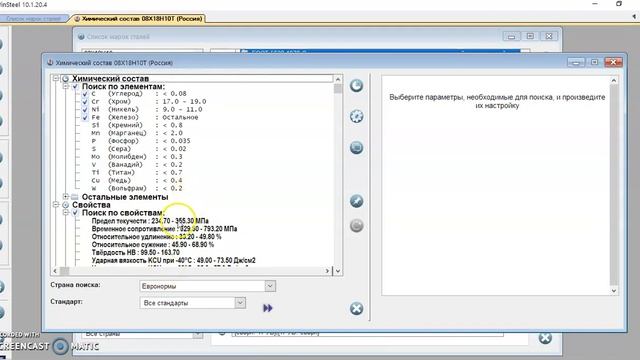
Task: Click folder icon next to Остальные элементы
Action: [75, 197]
